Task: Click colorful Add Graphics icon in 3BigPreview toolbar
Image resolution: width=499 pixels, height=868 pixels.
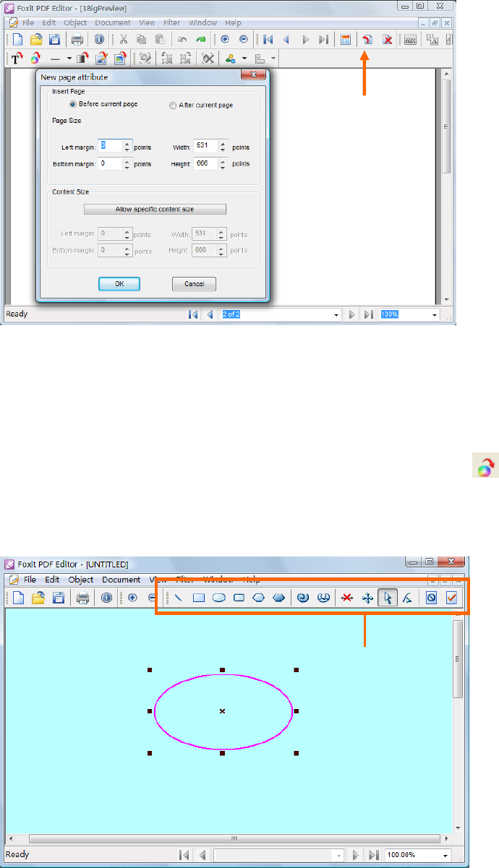Action: tap(35, 59)
